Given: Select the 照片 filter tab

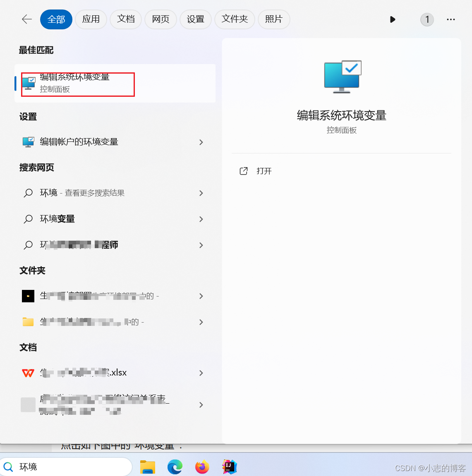Looking at the screenshot, I should pos(273,19).
